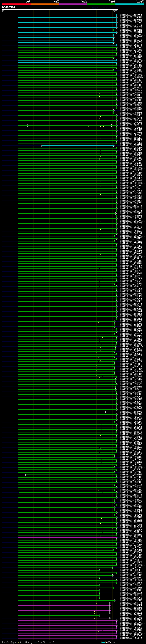Select the UniRef100_C0JSA8 label
The height and width of the screenshot is (644, 146).
[131, 98]
